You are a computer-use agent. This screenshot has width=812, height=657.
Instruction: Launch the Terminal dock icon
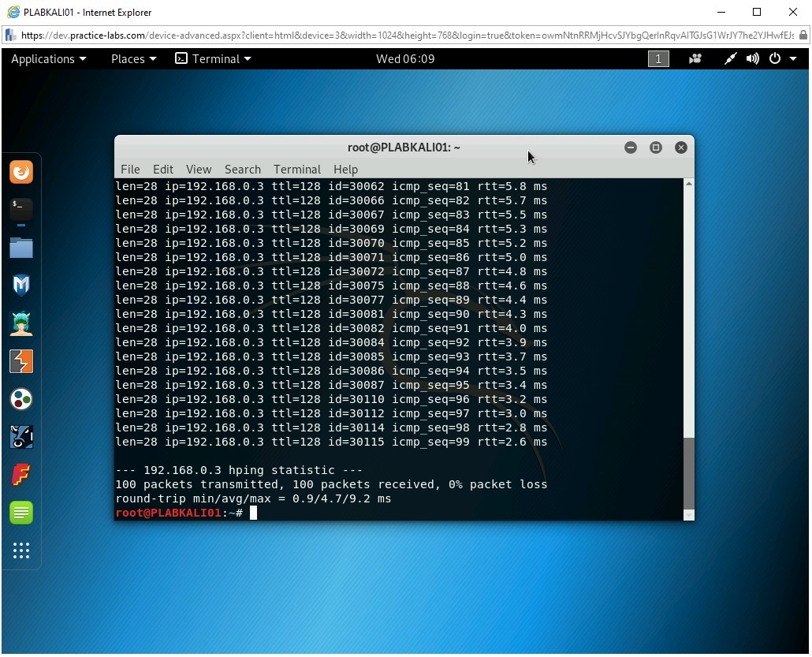pyautogui.click(x=21, y=209)
